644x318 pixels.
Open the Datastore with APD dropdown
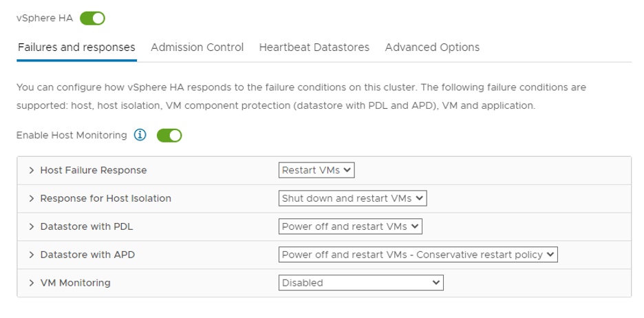click(418, 255)
